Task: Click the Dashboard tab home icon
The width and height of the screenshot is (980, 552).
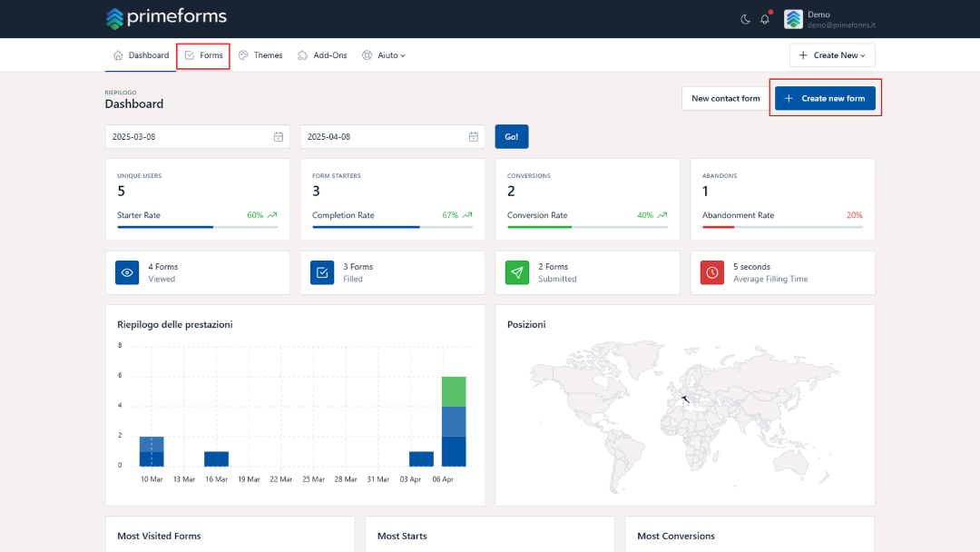Action: [118, 55]
